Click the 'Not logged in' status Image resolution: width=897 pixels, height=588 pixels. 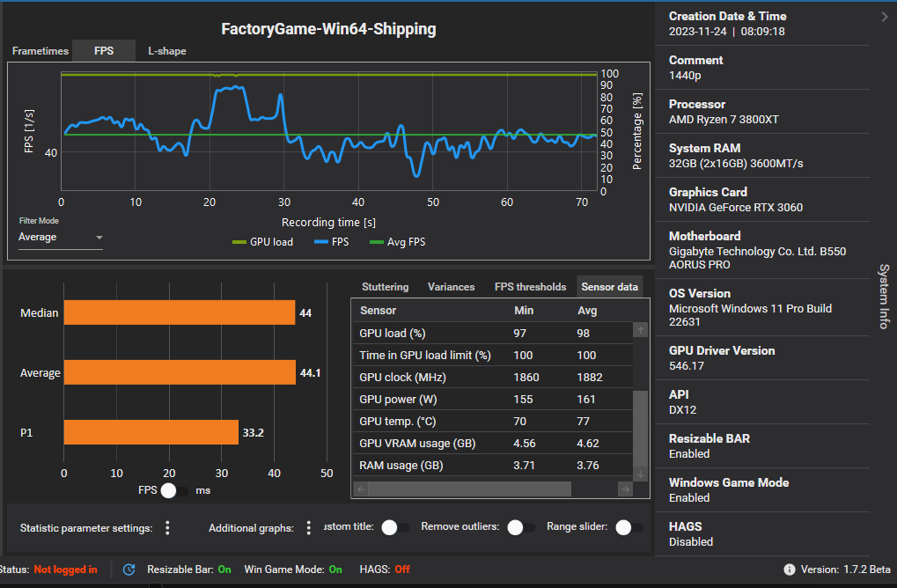click(65, 570)
